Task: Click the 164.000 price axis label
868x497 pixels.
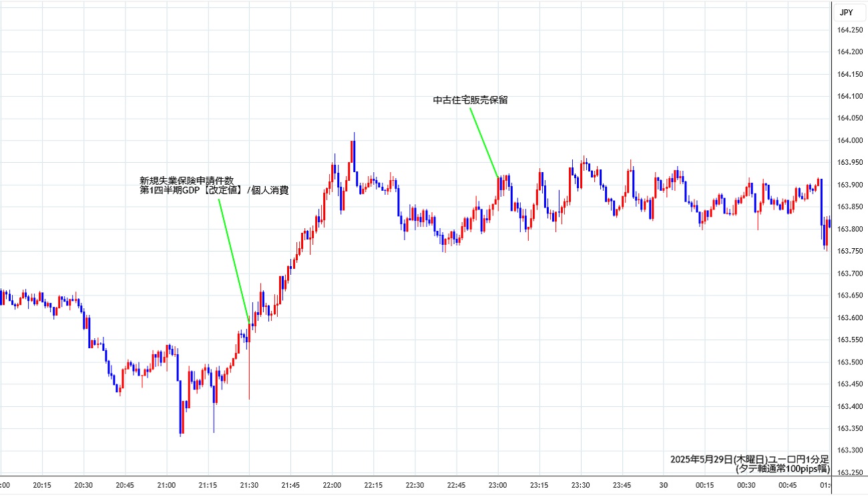Action: tap(849, 140)
